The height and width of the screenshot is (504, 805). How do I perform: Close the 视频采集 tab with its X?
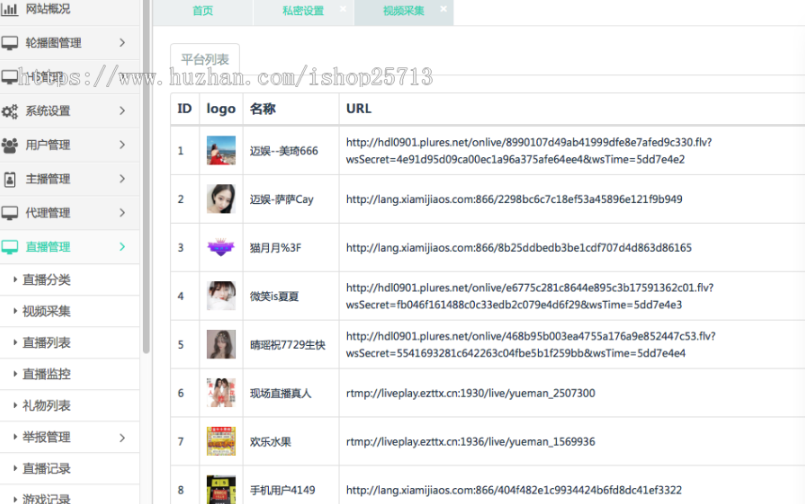pos(444,9)
